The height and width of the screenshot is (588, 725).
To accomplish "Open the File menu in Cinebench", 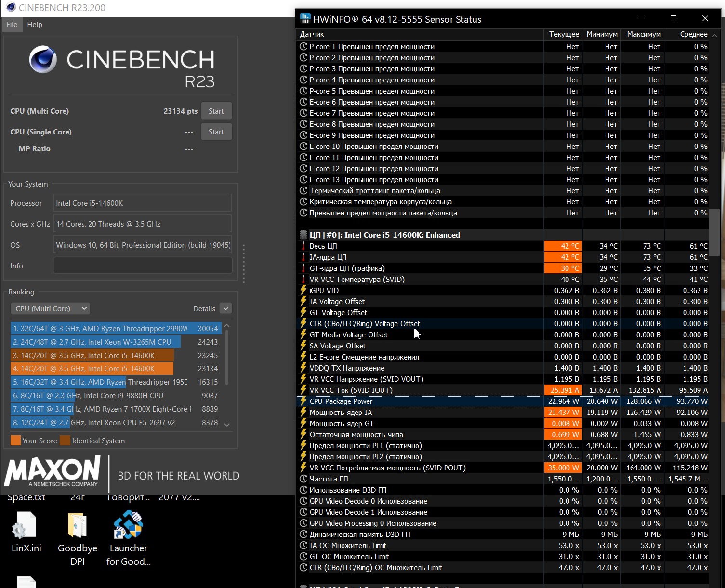I will pyautogui.click(x=12, y=25).
